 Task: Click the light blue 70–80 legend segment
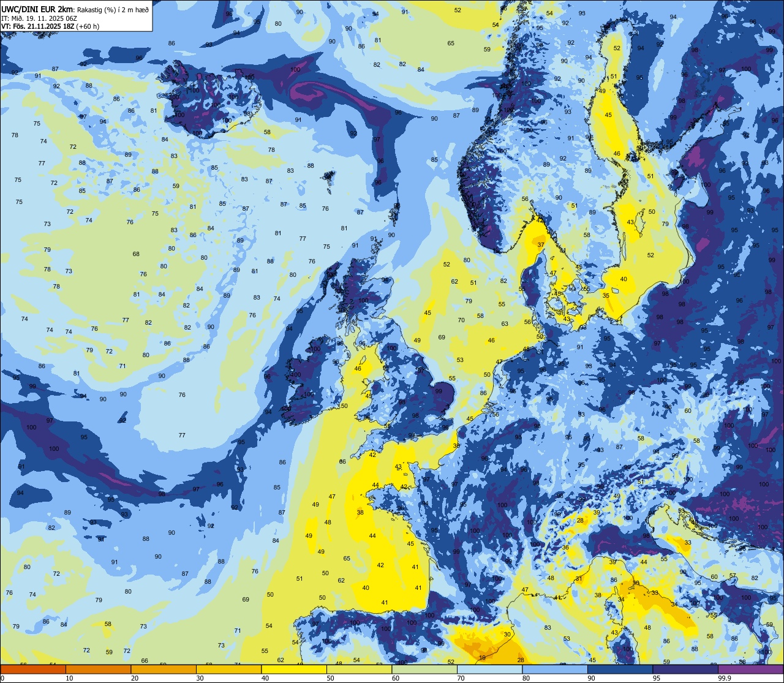coord(489,669)
